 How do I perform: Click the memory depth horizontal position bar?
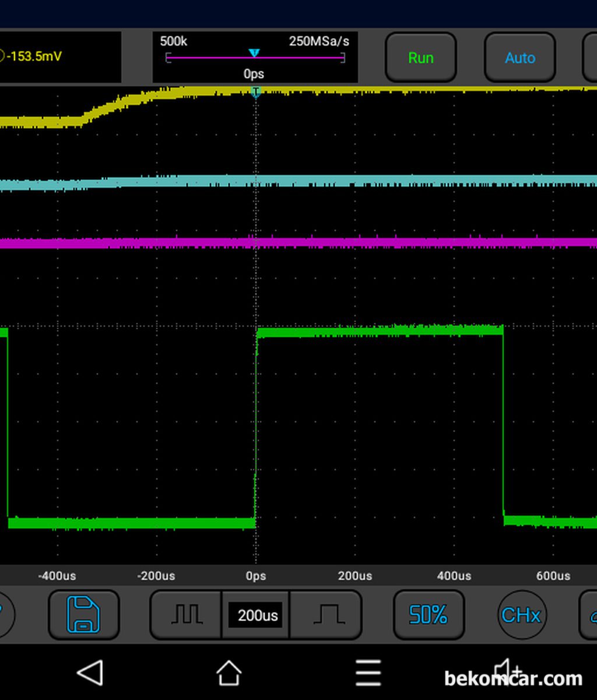pos(255,57)
